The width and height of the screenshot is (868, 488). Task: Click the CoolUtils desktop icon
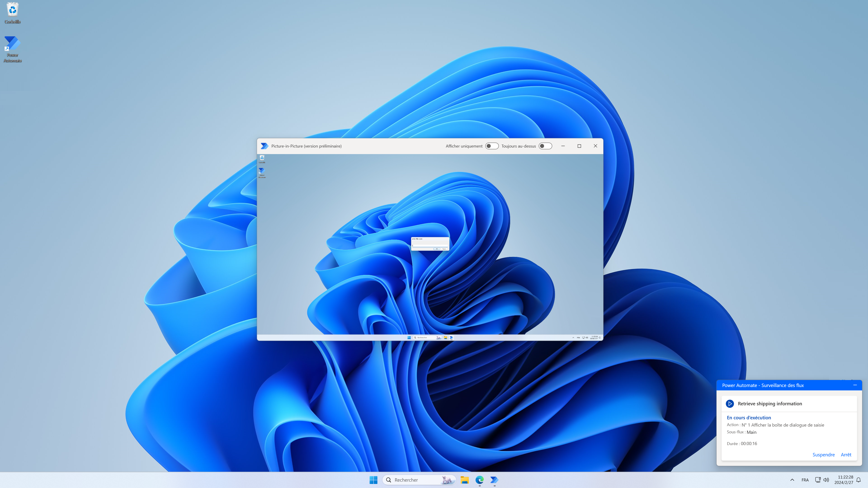click(x=12, y=12)
